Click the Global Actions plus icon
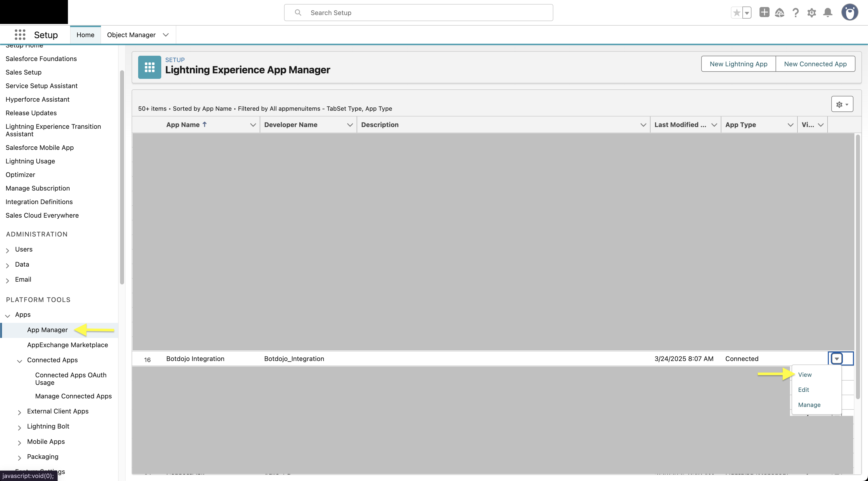This screenshot has width=868, height=481. click(764, 13)
